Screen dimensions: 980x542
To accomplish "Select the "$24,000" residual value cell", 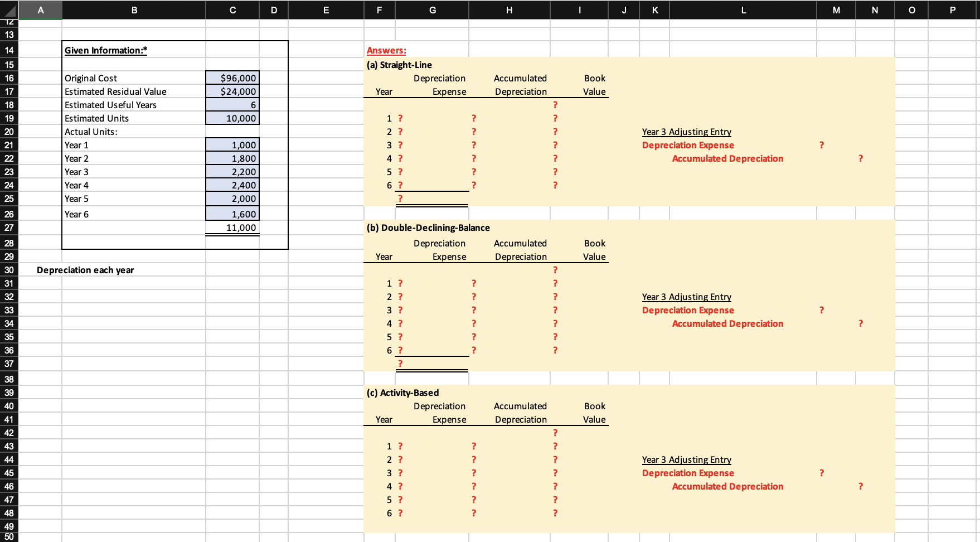I will 232,91.
